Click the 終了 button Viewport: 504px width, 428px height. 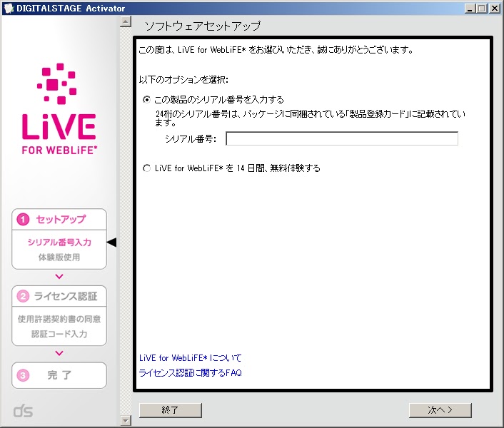pos(171,410)
